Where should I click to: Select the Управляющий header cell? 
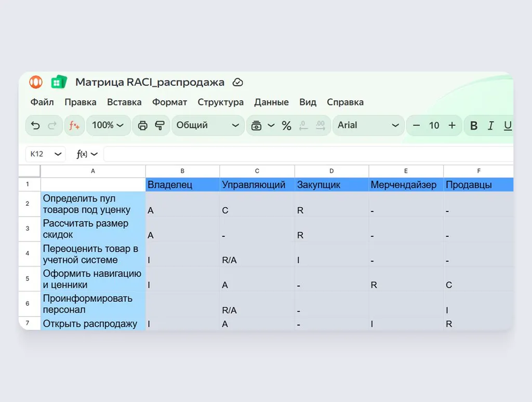257,185
